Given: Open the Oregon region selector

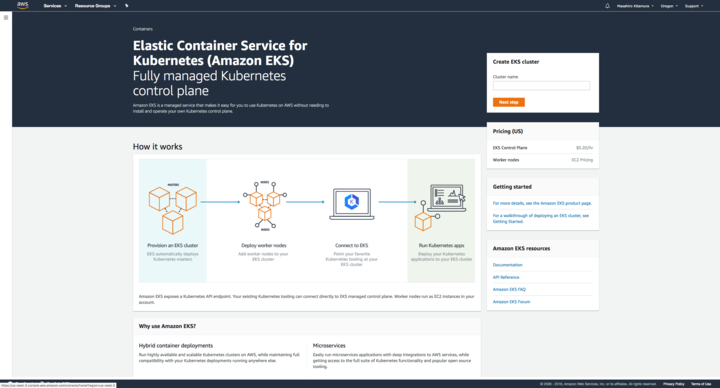Looking at the screenshot, I should pos(669,6).
